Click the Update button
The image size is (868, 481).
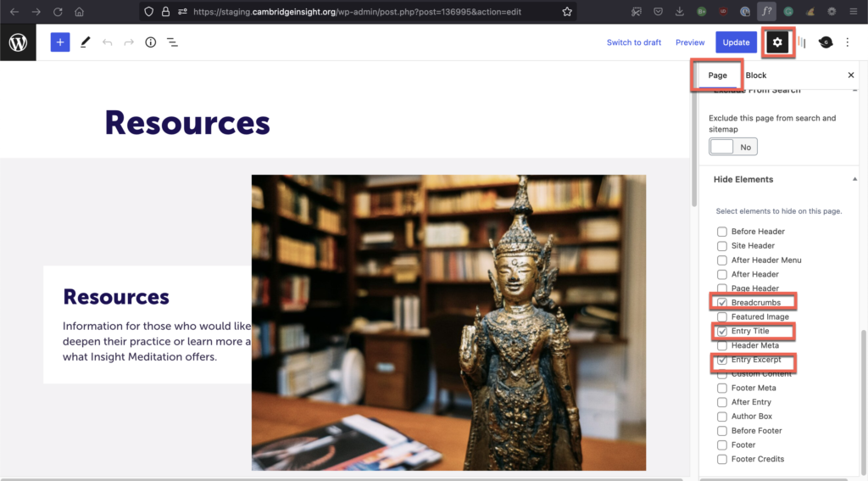point(736,42)
